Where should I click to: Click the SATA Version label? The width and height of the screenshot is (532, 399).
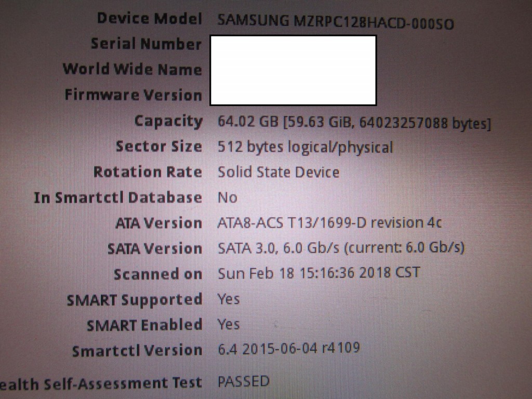tap(155, 249)
